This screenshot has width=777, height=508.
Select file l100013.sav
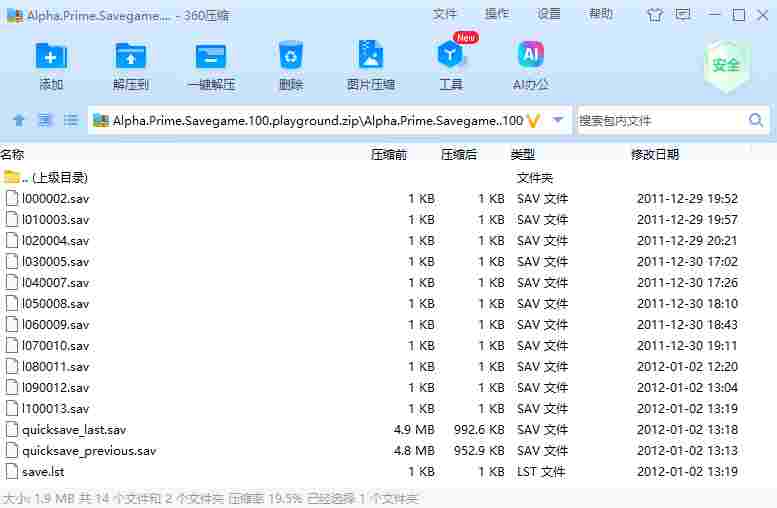pyautogui.click(x=56, y=408)
